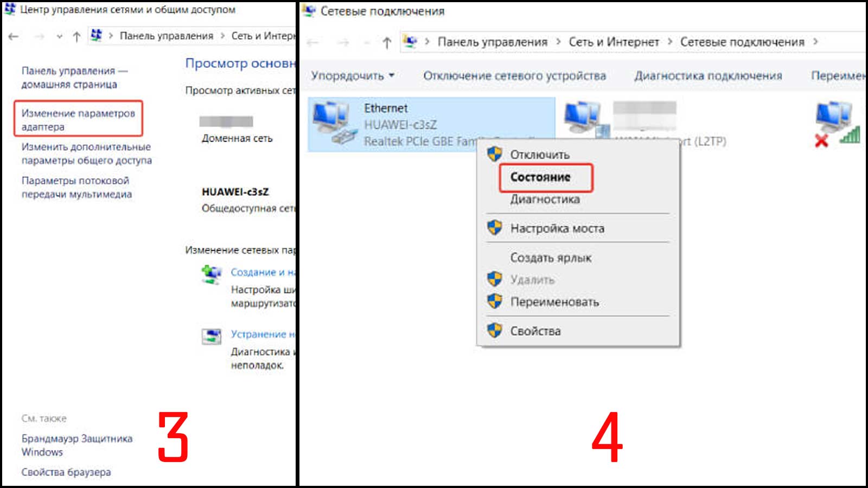
Task: Click Отключение сетевого устройства toolbar button
Action: 514,76
